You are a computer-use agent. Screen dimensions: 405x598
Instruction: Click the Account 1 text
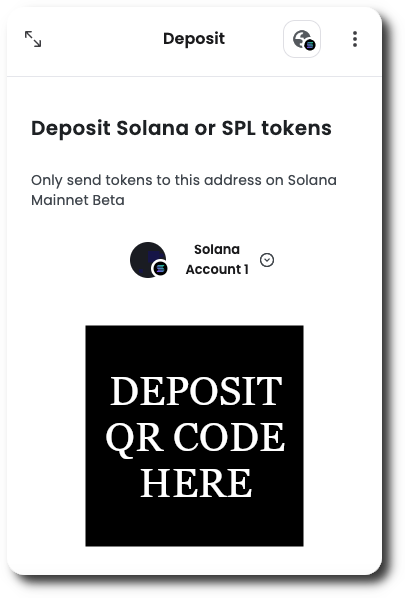pyautogui.click(x=217, y=269)
